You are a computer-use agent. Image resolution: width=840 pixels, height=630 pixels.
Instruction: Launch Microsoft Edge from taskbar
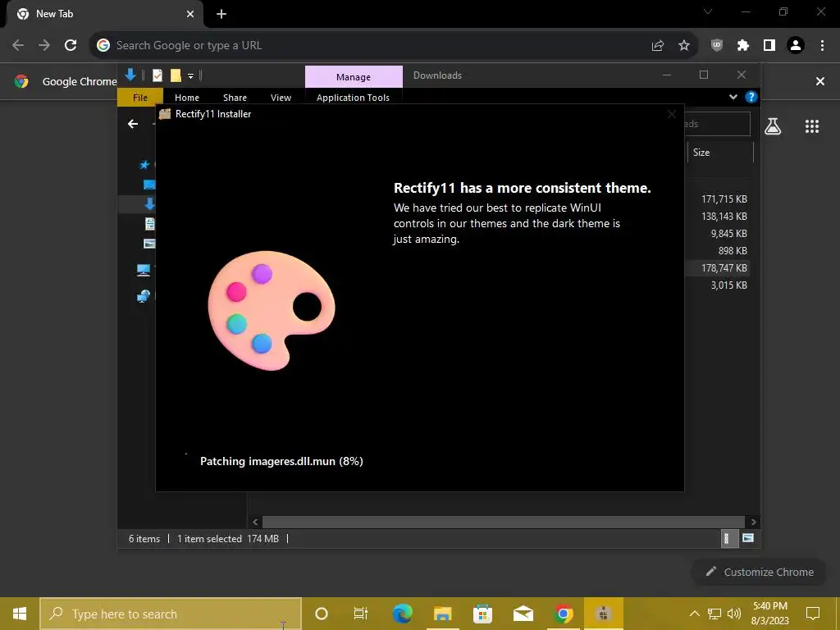pos(402,614)
